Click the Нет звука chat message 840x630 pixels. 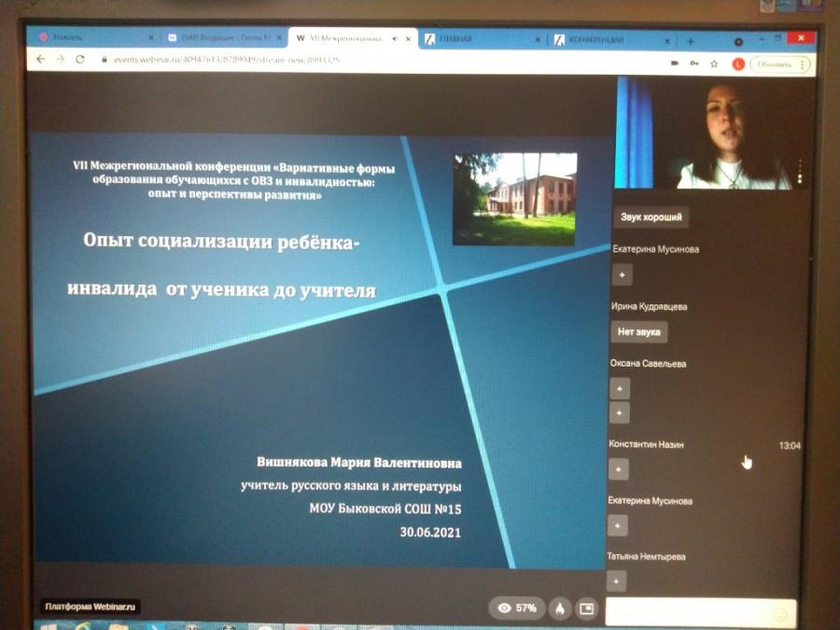(x=639, y=331)
